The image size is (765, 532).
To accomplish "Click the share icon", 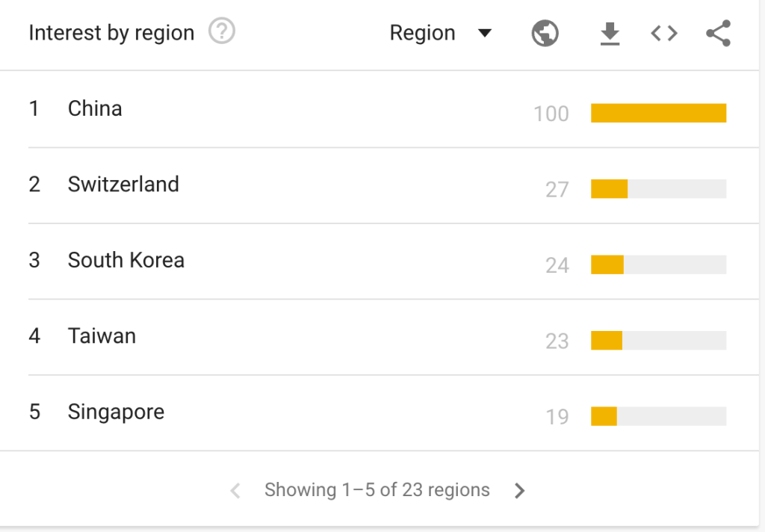I will point(718,34).
